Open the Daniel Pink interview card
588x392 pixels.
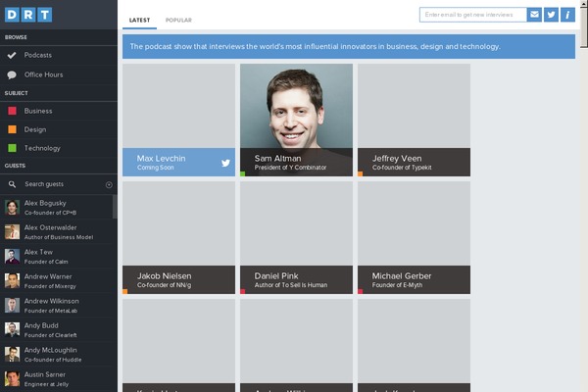coord(296,237)
